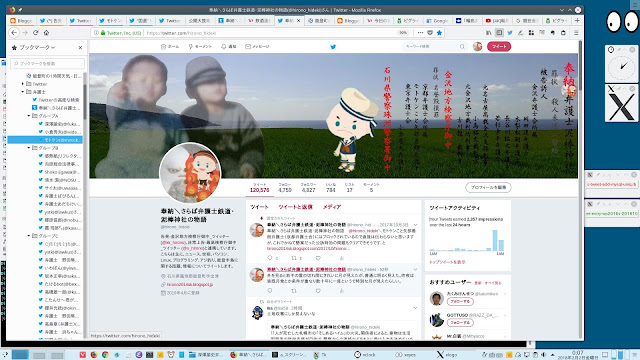Click the green padlock site identity icon
Image resolution: width=640 pixels, height=360 pixels.
click(103, 33)
